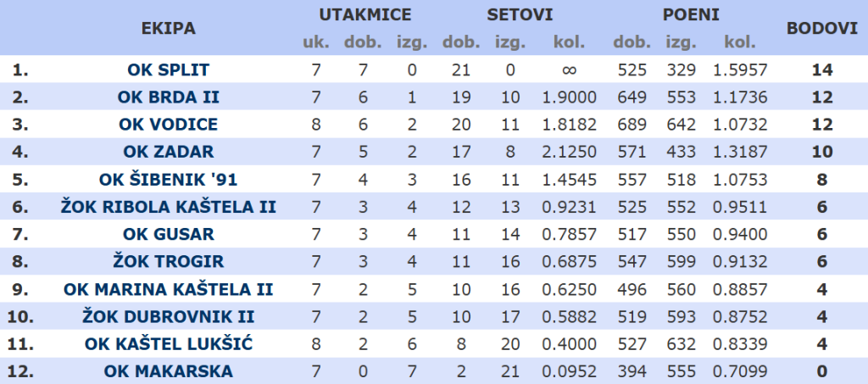Click the BODOVI column header
Image resolution: width=868 pixels, height=384 pixels.
[x=821, y=28]
